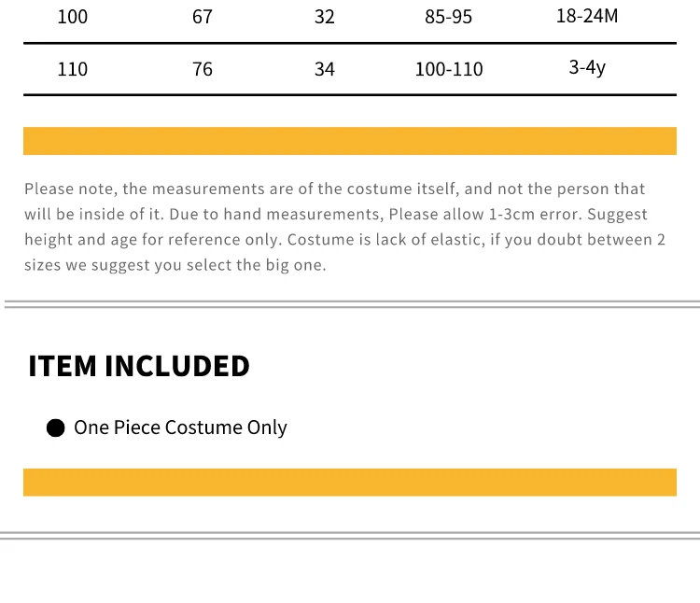
Task: Click the One Piece Costume Only text
Action: (x=180, y=428)
